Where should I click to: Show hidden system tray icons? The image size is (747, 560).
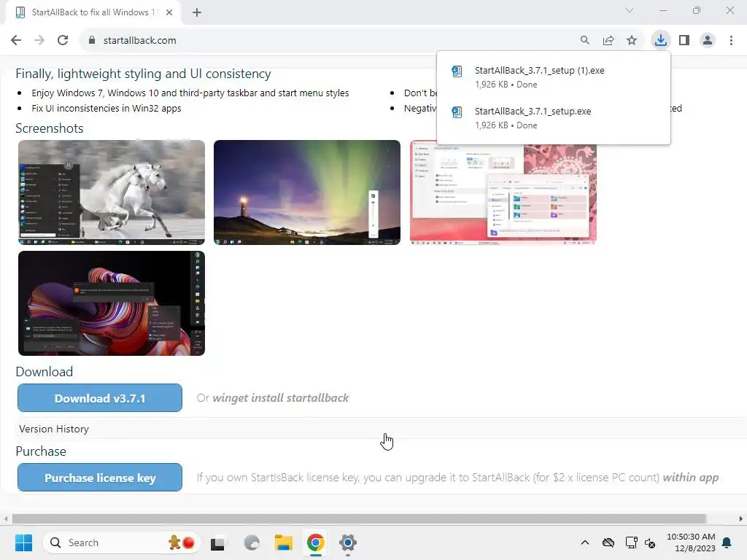(585, 542)
